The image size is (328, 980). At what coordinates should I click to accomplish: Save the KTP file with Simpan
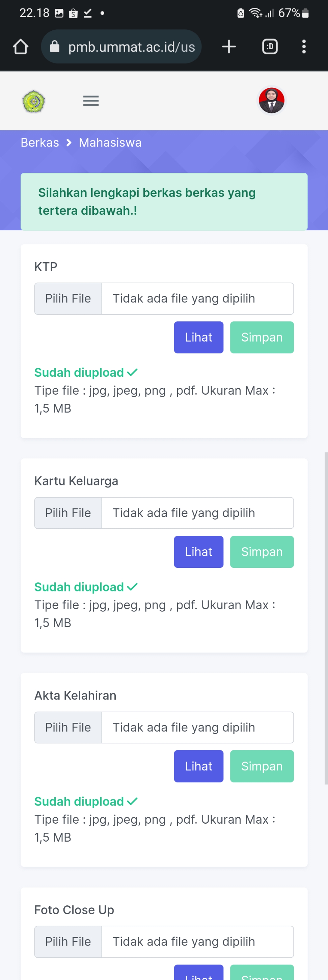tap(262, 338)
